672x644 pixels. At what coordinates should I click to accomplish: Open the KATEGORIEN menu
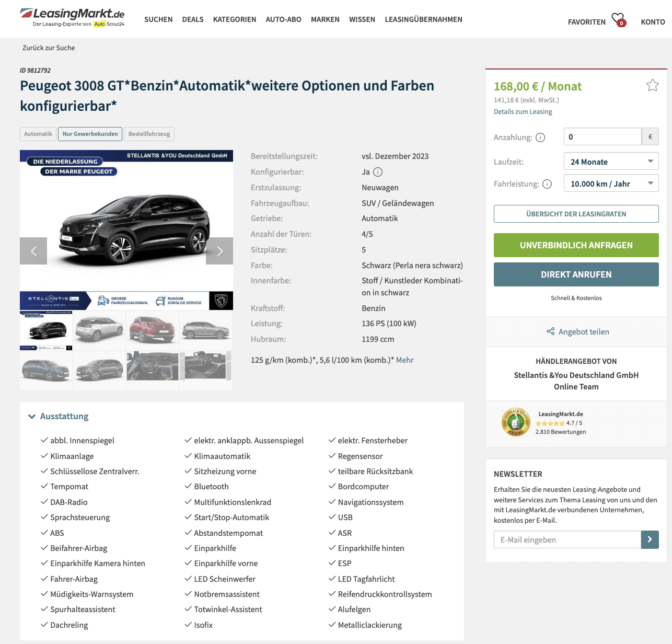coord(235,19)
